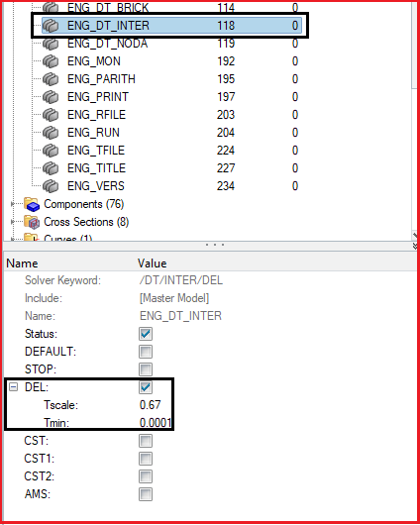The image size is (420, 525).
Task: Click the ENG_PARITH card icon
Action: point(51,79)
